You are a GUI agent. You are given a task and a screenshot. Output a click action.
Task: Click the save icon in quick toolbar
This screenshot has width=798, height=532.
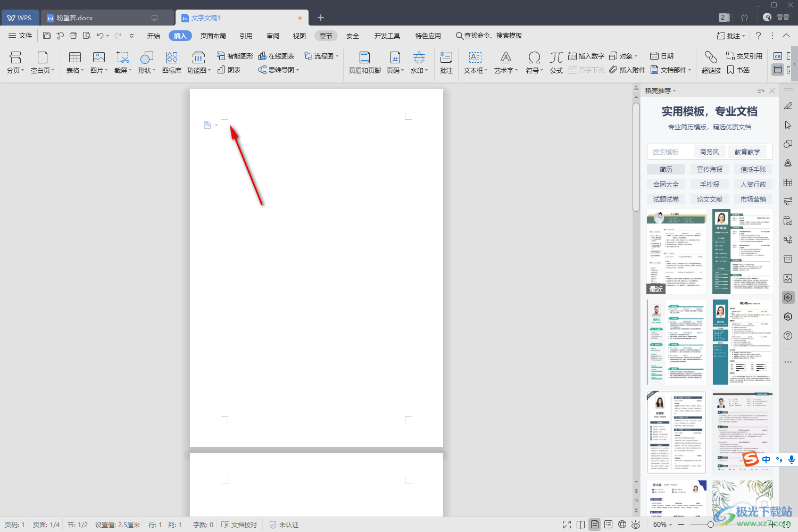click(x=47, y=36)
